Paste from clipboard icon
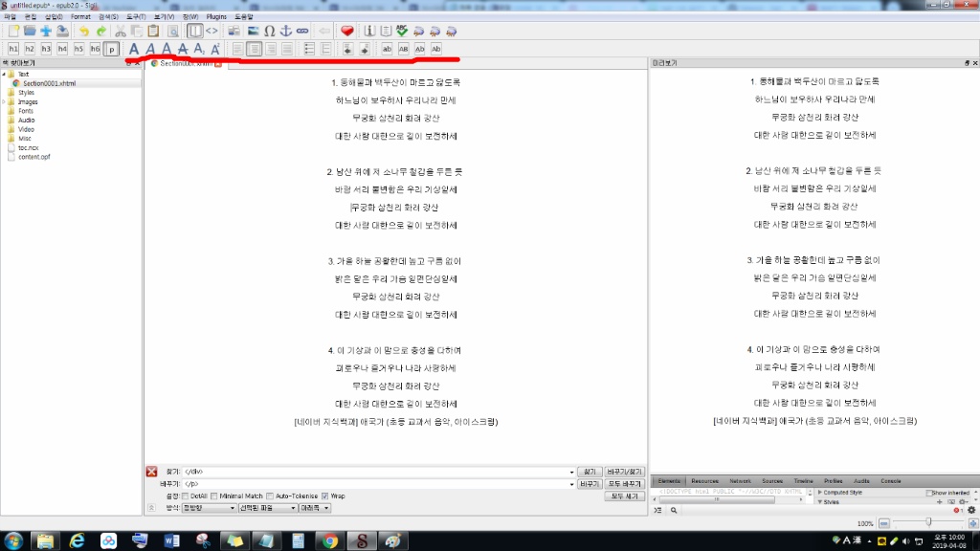Viewport: 980px width, 551px height. click(153, 31)
